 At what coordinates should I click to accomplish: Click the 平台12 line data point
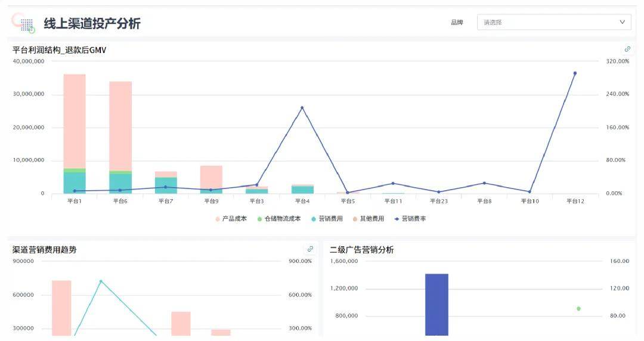[x=575, y=73]
